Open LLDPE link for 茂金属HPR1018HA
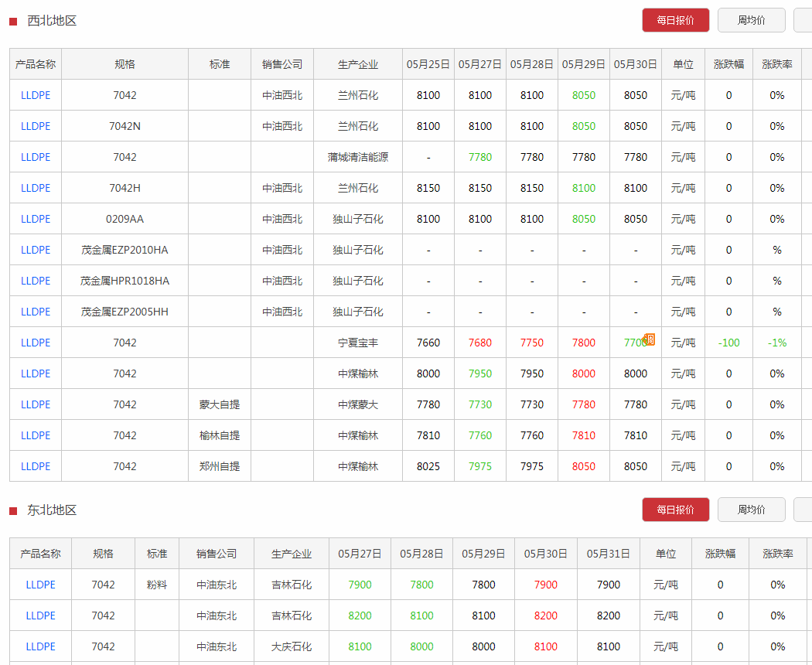The height and width of the screenshot is (665, 812). pyautogui.click(x=36, y=281)
